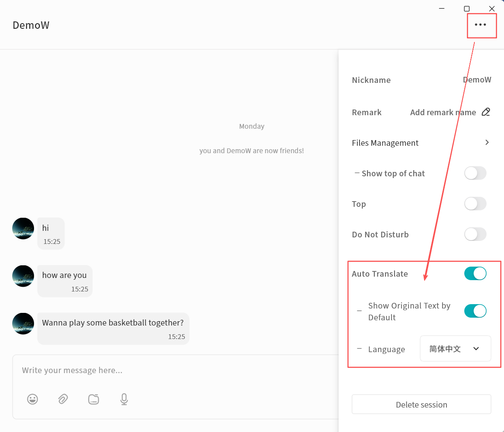
Task: Open the Files Management entry
Action: [385, 143]
